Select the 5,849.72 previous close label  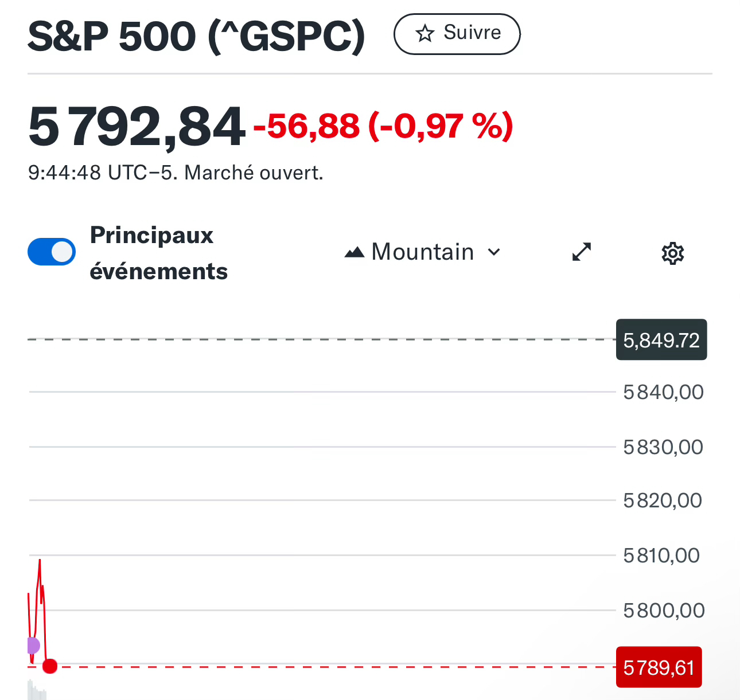661,340
